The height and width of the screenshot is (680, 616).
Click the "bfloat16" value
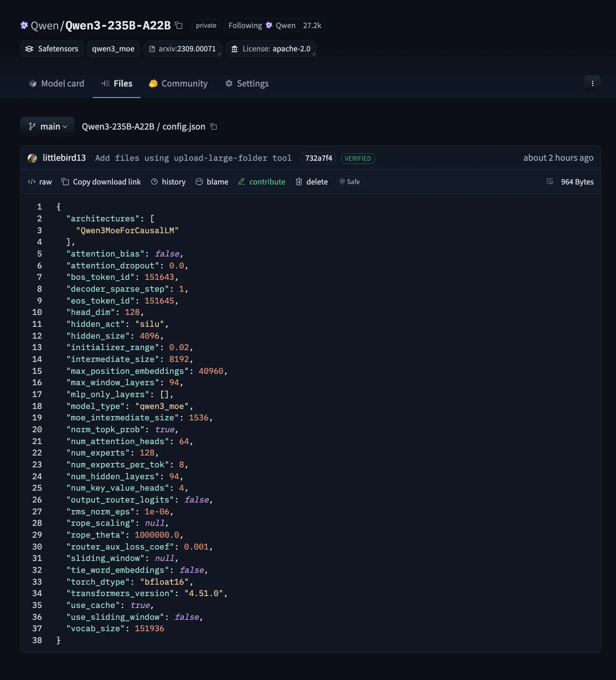(x=164, y=582)
